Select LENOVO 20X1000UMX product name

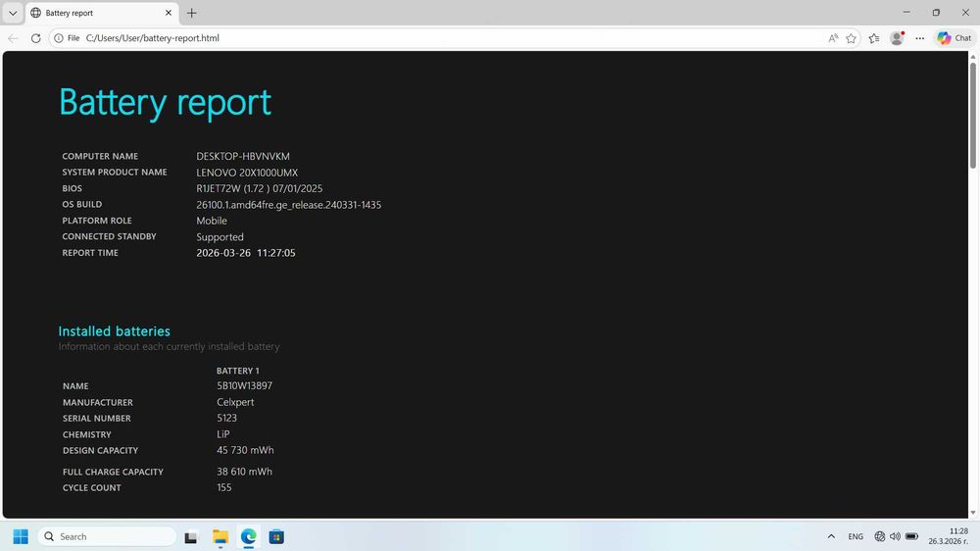[247, 173]
